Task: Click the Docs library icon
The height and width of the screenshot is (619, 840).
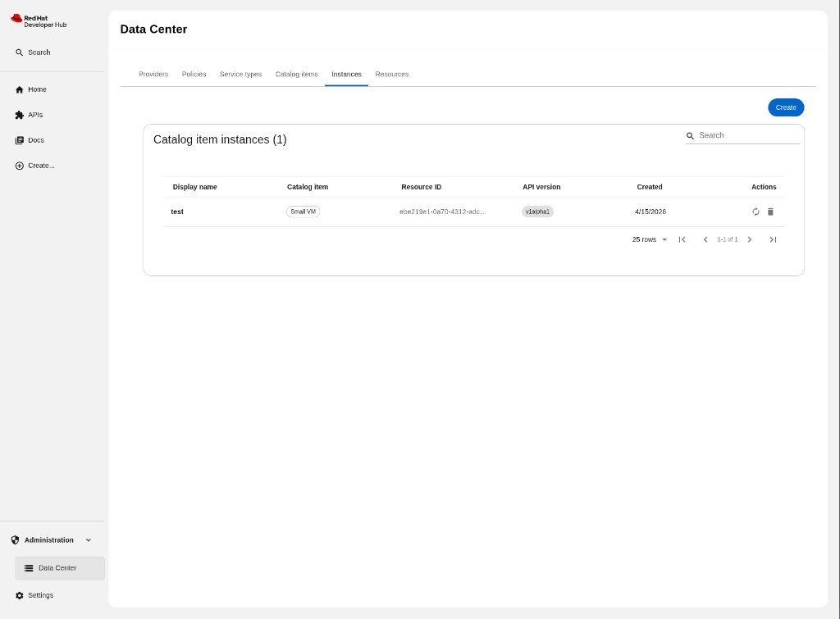Action: (20, 140)
